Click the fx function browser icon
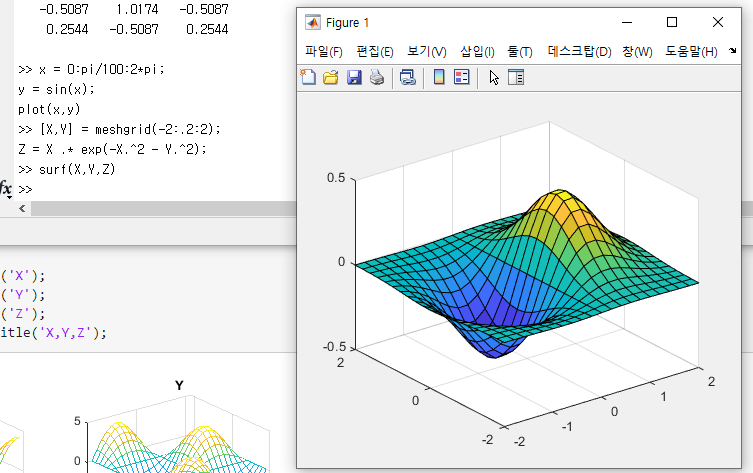Viewport: 753px width, 473px height. point(6,189)
